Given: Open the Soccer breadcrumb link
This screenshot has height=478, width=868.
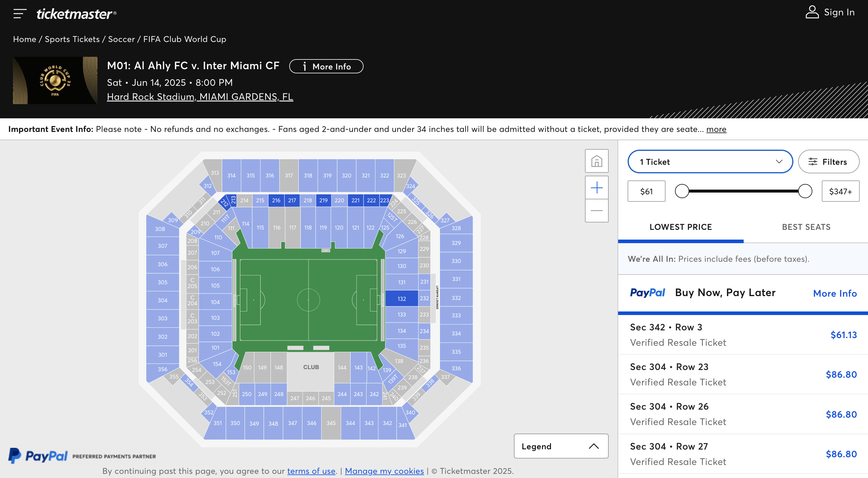Looking at the screenshot, I should coord(121,39).
